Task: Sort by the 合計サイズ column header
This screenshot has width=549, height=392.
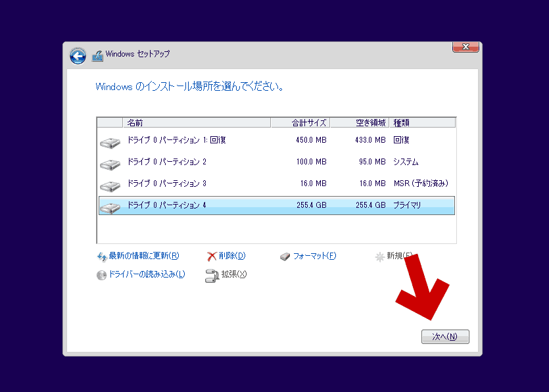Action: [x=300, y=122]
